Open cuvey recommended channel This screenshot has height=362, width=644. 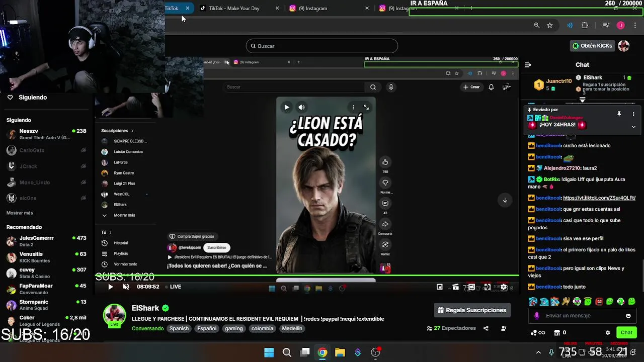(47, 273)
